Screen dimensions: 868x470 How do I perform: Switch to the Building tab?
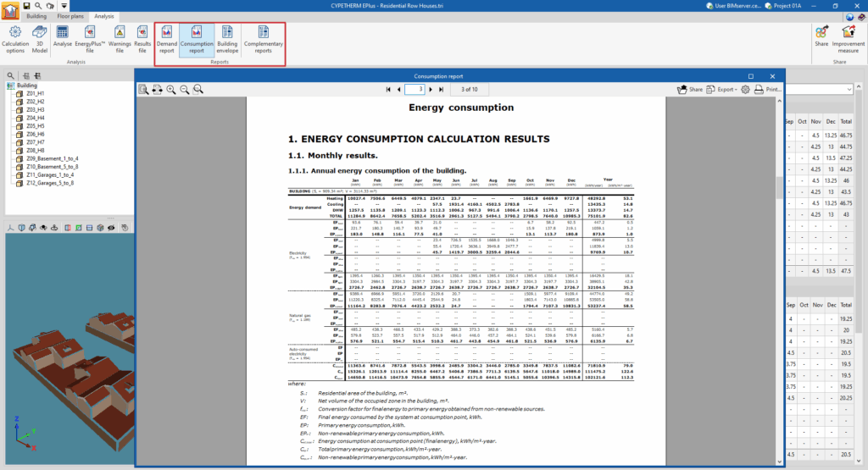coord(36,16)
